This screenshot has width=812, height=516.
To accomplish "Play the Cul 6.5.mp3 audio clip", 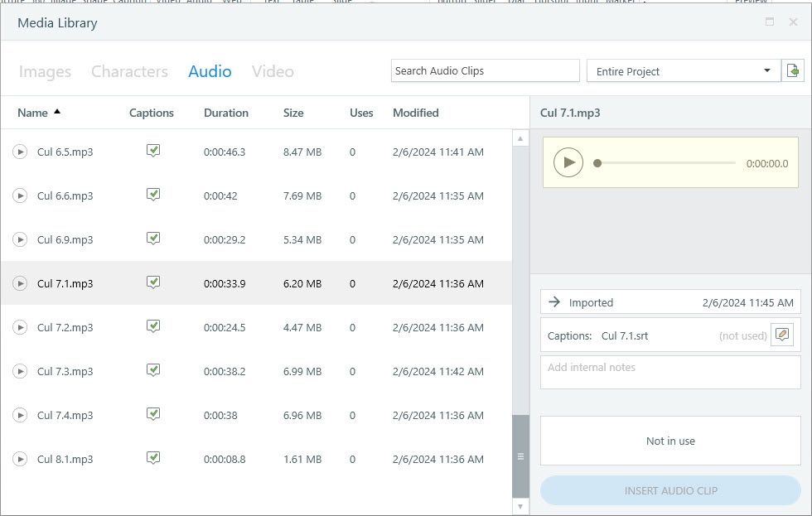I will tap(21, 152).
